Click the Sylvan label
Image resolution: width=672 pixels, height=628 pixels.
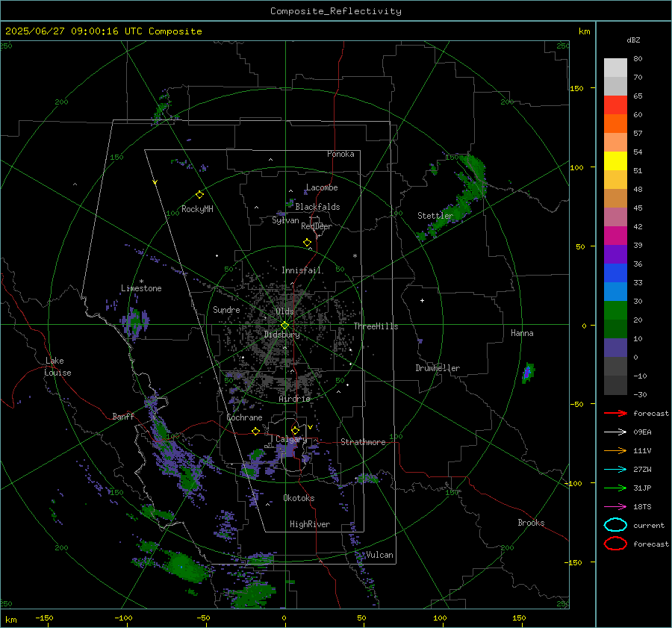click(285, 220)
